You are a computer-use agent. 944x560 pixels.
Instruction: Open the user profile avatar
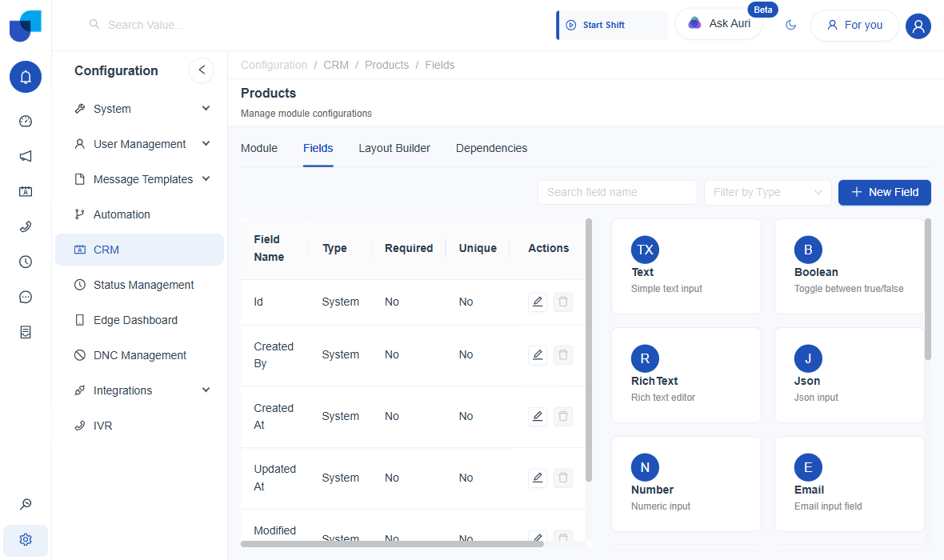click(x=918, y=26)
